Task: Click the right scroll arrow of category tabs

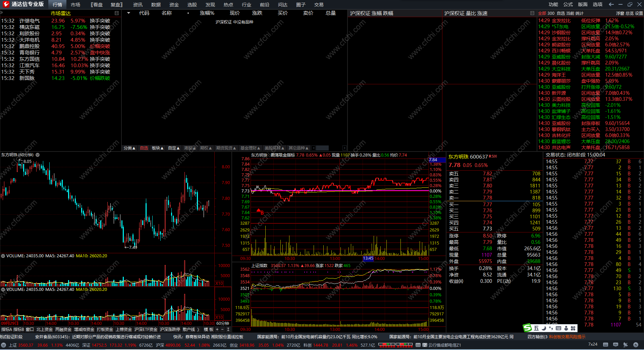Action: click(344, 148)
